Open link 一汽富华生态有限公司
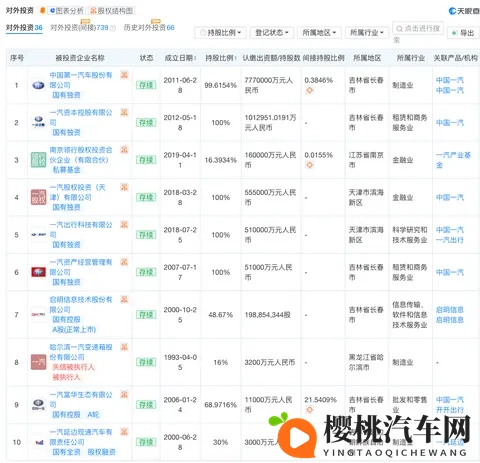Image resolution: width=480 pixels, height=463 pixels. [81, 400]
